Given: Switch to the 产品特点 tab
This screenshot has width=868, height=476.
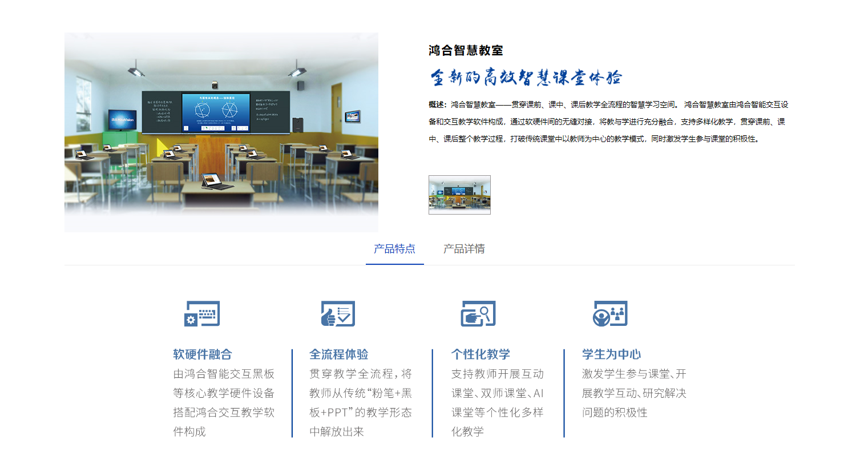Looking at the screenshot, I should click(x=394, y=249).
